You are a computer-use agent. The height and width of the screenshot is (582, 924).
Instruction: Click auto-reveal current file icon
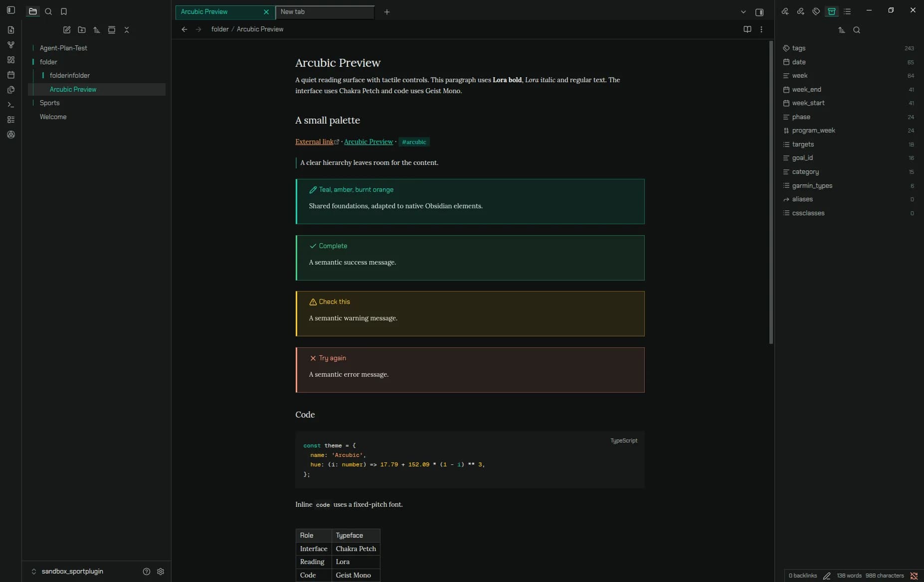click(x=112, y=30)
